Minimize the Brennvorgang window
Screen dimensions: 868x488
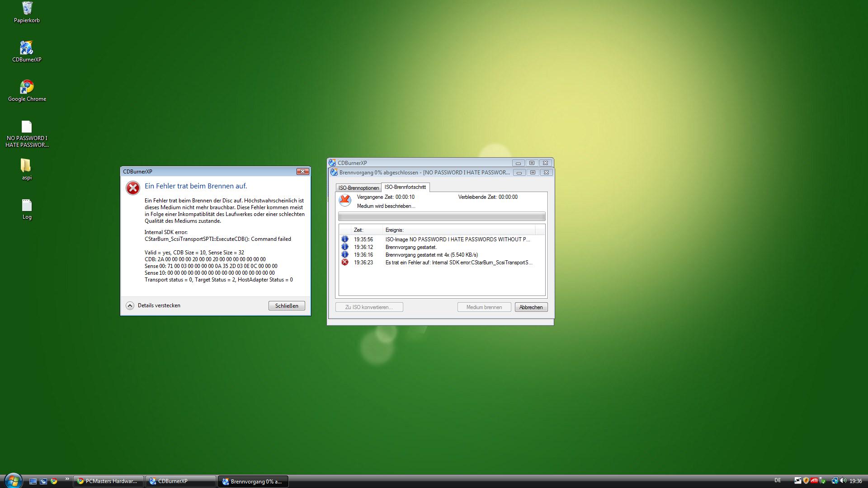point(519,173)
